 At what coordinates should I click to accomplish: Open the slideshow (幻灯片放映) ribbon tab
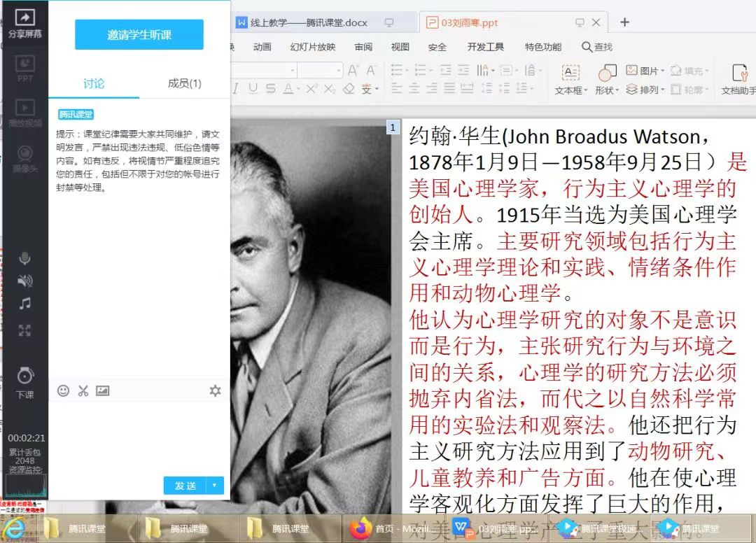313,47
